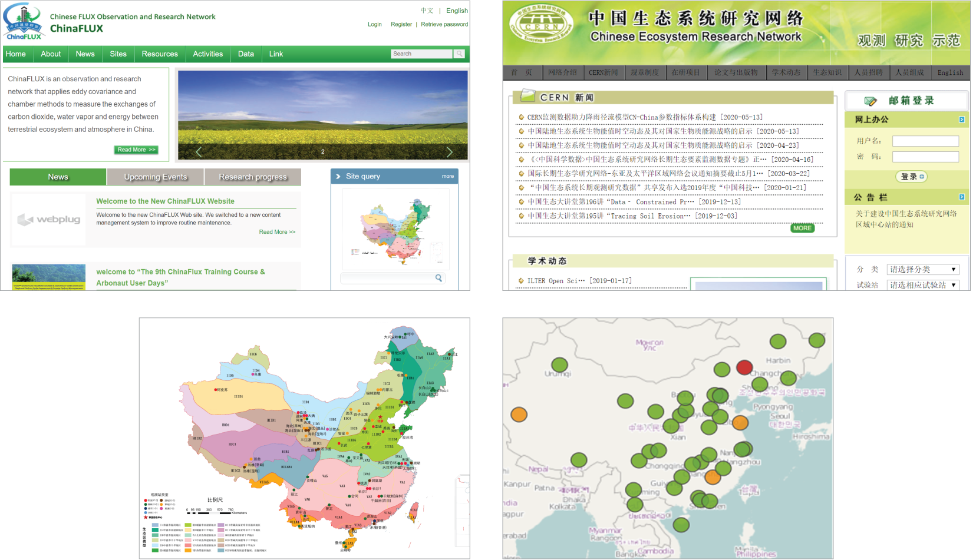Open the 分类 dropdown
Viewport: 976px width, 560px height.
[923, 270]
